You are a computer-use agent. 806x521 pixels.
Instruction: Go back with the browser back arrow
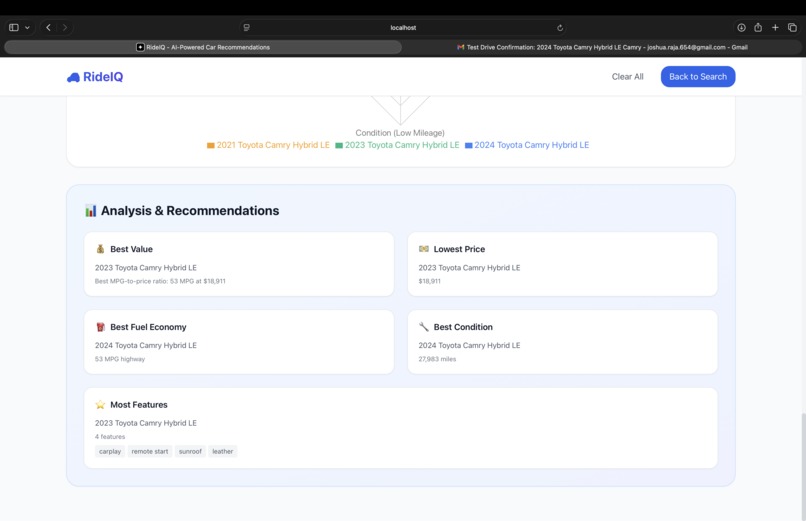click(48, 28)
